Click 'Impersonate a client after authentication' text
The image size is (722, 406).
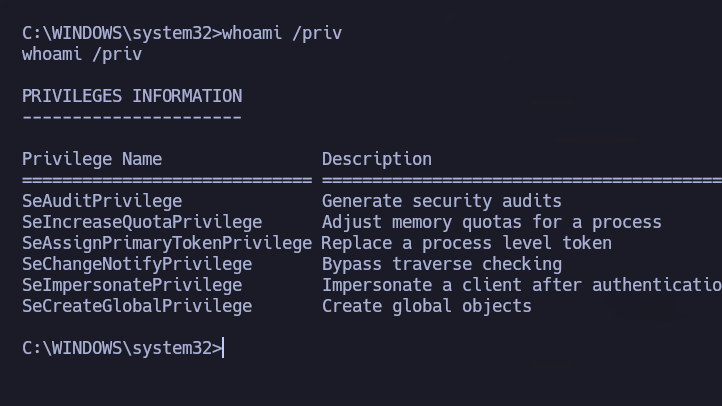click(x=520, y=285)
